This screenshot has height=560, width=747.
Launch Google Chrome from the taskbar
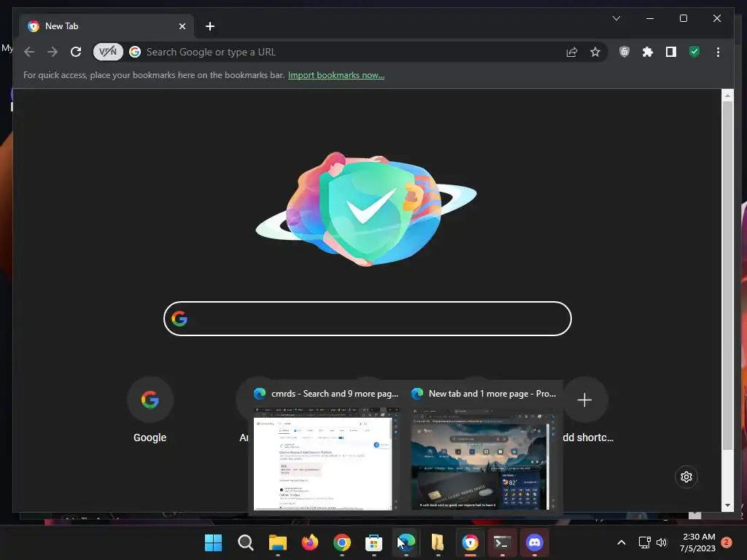[342, 542]
